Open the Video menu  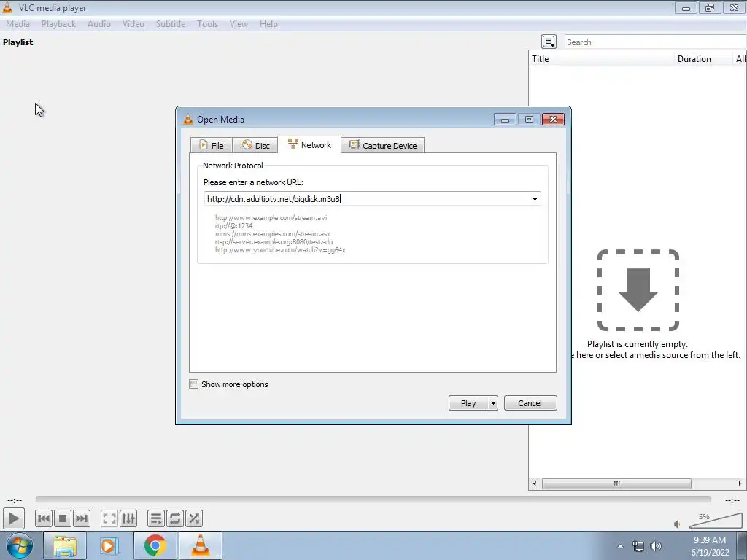click(x=133, y=24)
